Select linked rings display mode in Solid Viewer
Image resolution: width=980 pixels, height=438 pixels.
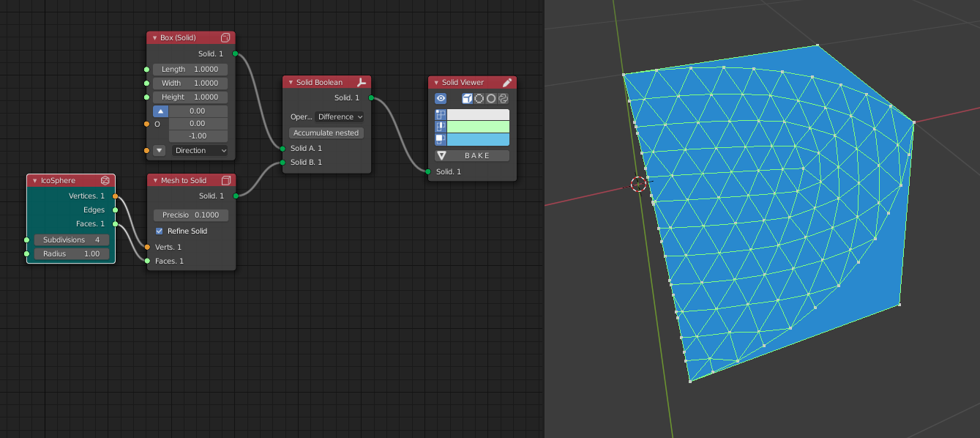coord(503,98)
